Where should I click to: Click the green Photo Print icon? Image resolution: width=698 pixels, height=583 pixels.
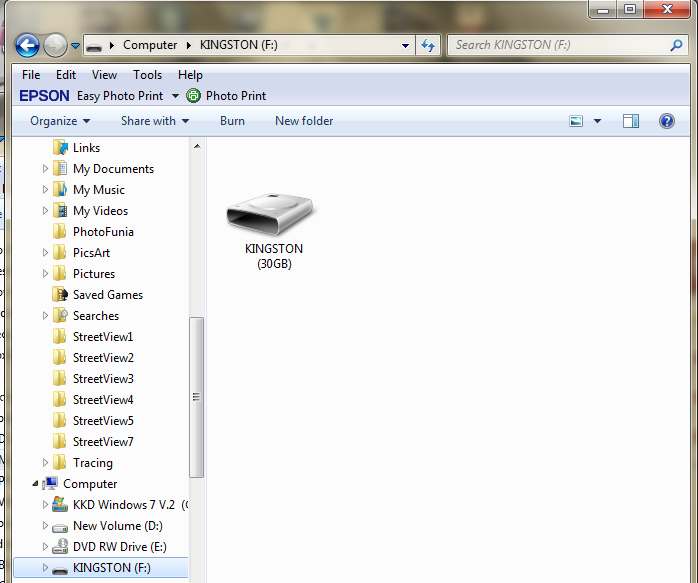[x=193, y=96]
